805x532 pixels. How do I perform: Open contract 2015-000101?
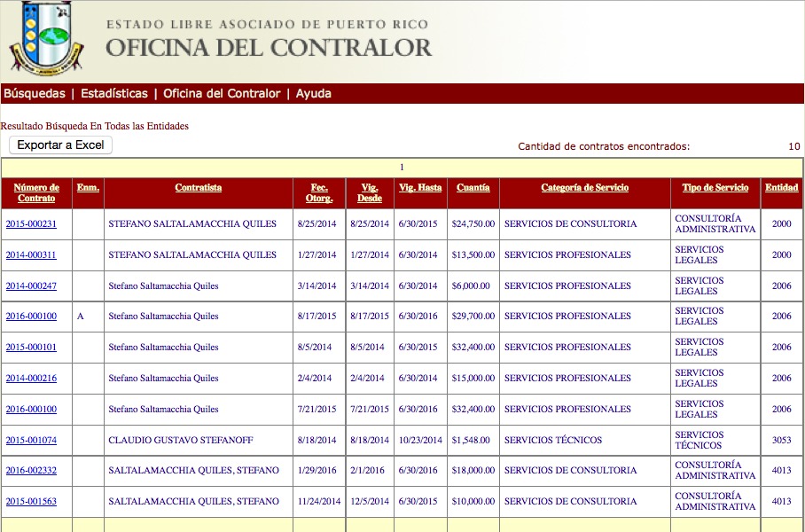(x=31, y=348)
